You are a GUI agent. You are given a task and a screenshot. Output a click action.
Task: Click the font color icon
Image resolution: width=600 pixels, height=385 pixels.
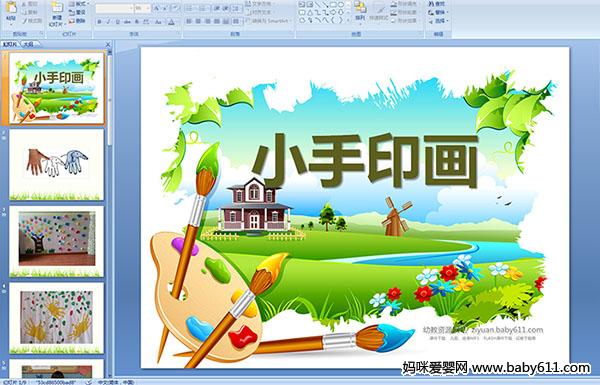[x=171, y=22]
